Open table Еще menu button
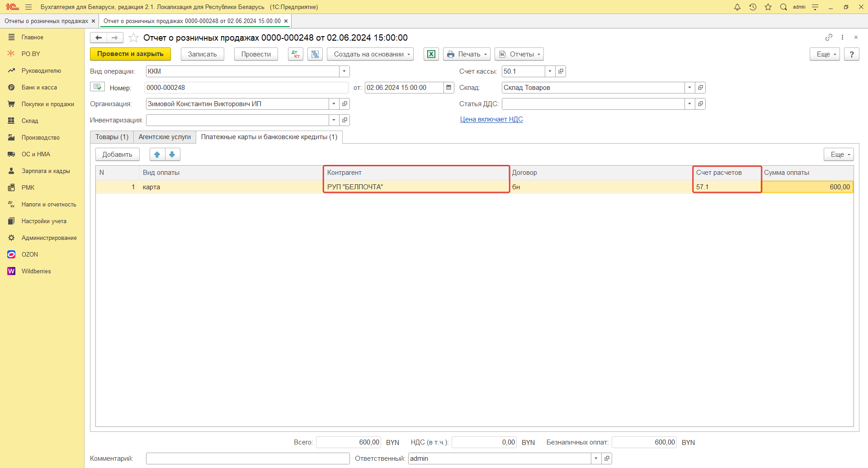 pos(839,154)
